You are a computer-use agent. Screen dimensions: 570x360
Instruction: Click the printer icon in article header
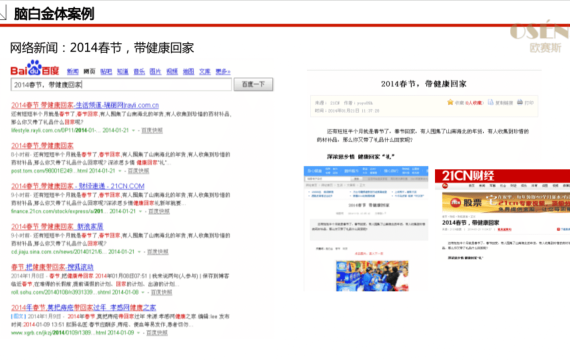coord(520,102)
